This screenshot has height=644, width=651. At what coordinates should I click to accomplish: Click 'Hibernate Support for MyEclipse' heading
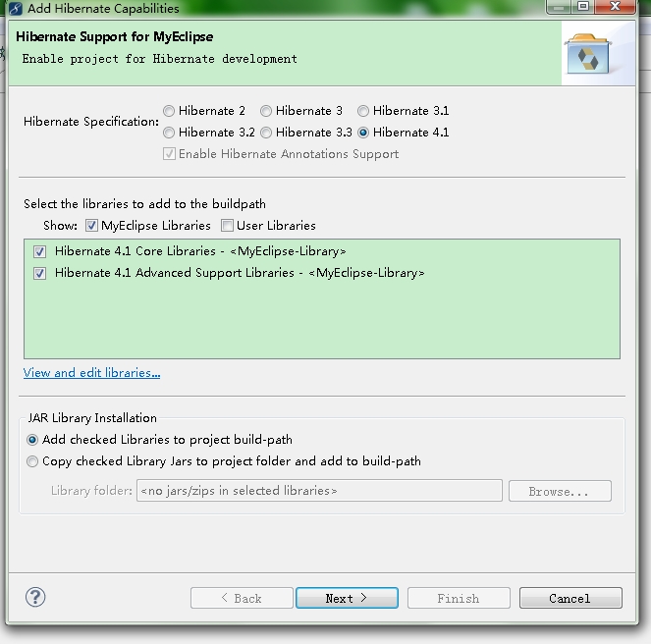115,37
